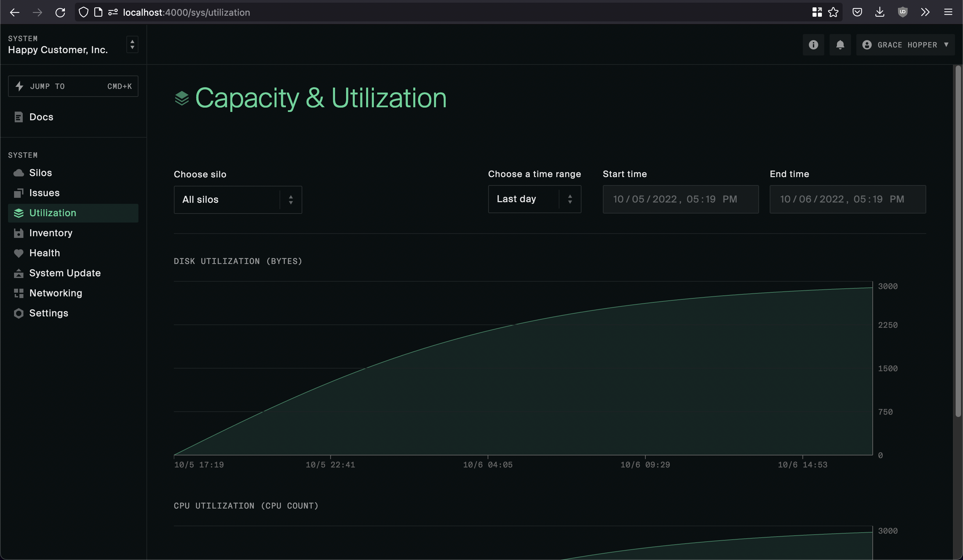The width and height of the screenshot is (963, 560).
Task: Expand the Grace Hopper user menu
Action: (x=905, y=45)
